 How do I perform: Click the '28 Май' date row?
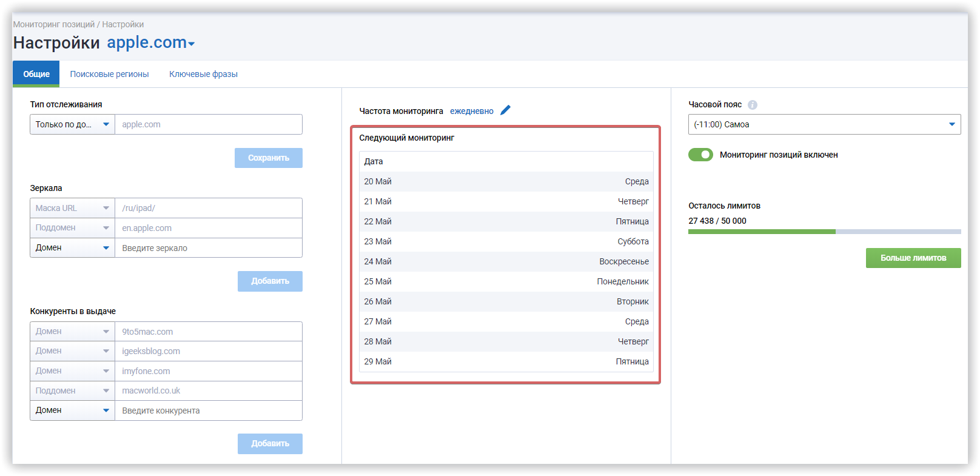click(x=506, y=341)
